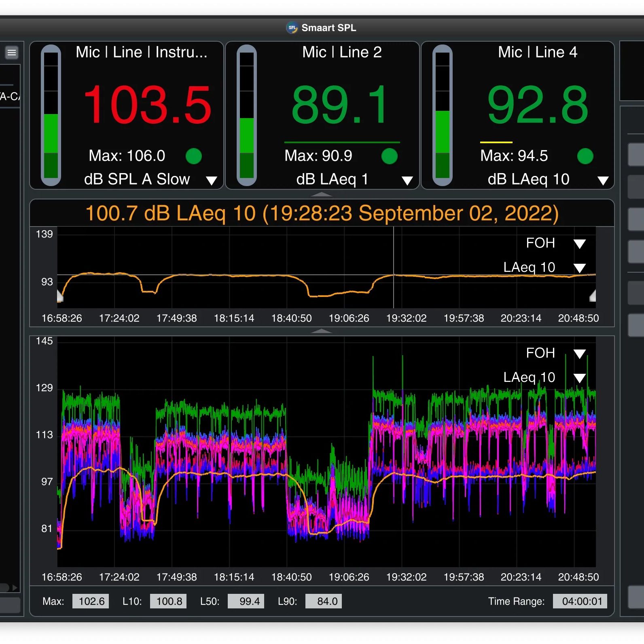This screenshot has width=644, height=644.
Task: Click the L90 value field showing 84.0
Action: point(323,601)
